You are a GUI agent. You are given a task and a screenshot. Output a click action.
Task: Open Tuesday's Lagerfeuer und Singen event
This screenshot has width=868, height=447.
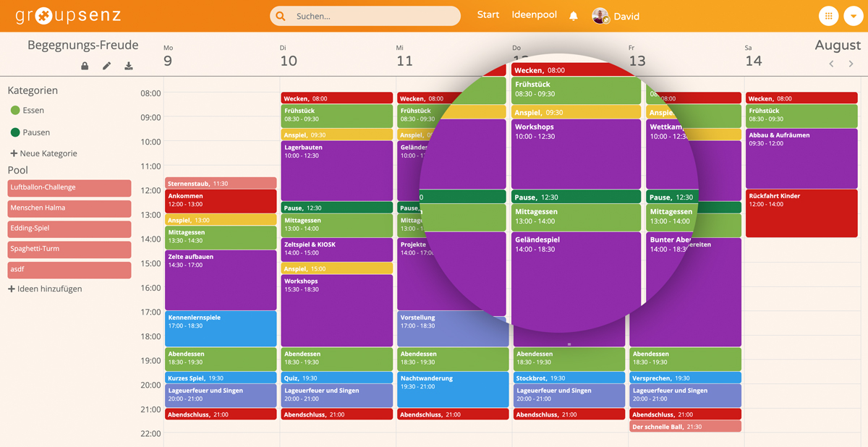click(x=336, y=396)
